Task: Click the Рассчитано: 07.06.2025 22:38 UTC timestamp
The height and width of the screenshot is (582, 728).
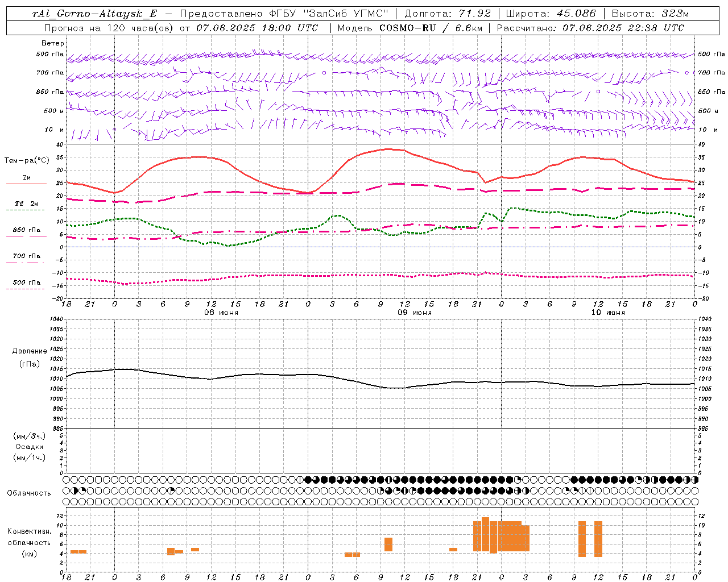Action: (x=591, y=28)
